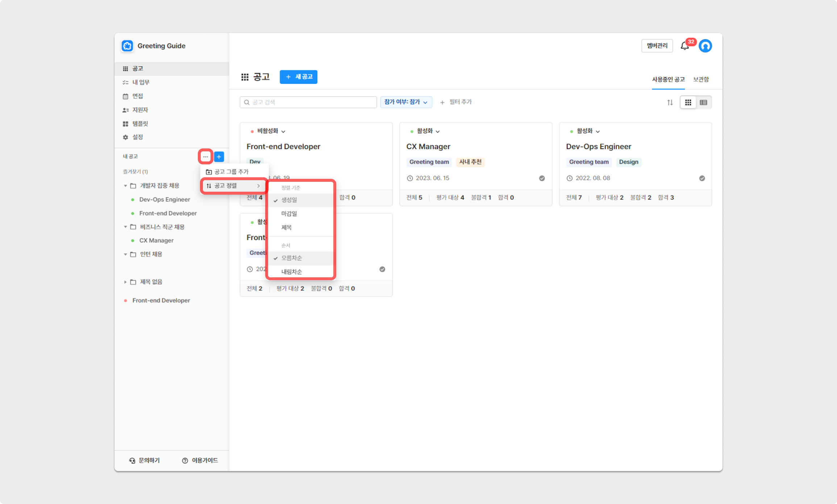This screenshot has height=504, width=837.
Task: Open the 보관함 tab
Action: 701,79
